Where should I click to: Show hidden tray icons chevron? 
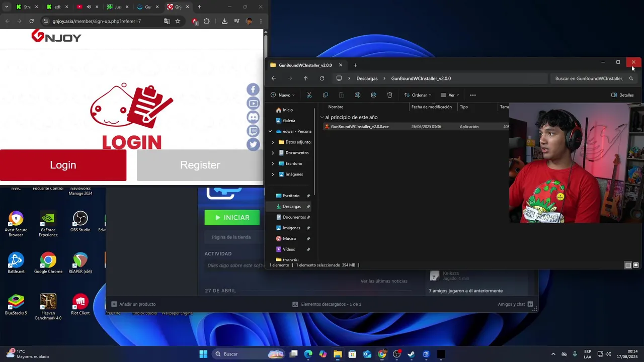coord(553,354)
